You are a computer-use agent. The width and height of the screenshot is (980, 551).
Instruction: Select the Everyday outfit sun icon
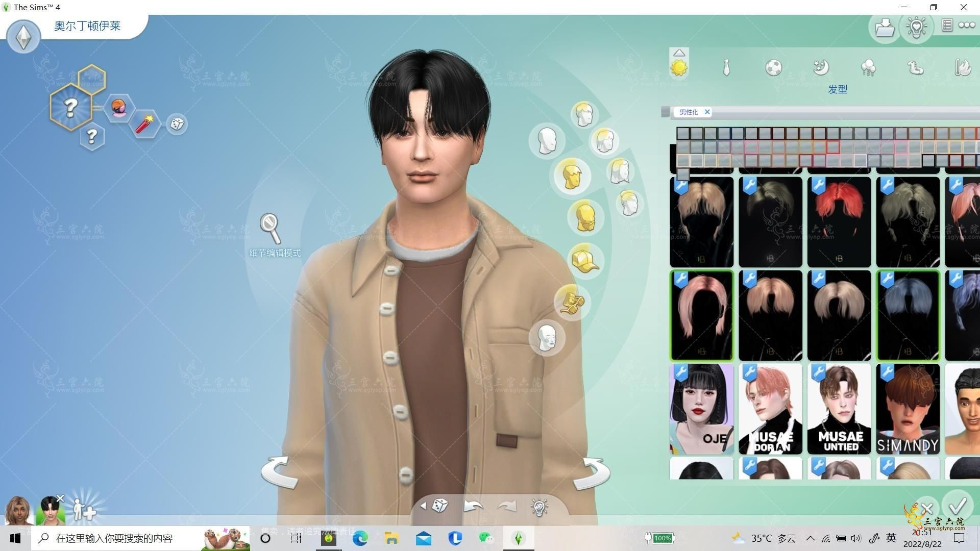pyautogui.click(x=679, y=67)
